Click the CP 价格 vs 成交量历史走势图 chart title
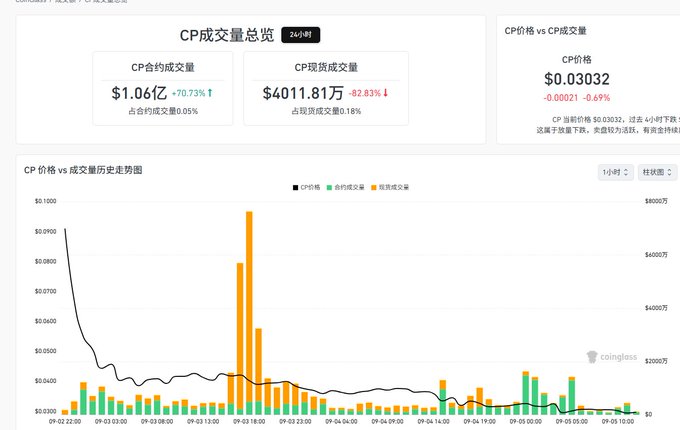This screenshot has width=680, height=430. tap(83, 170)
